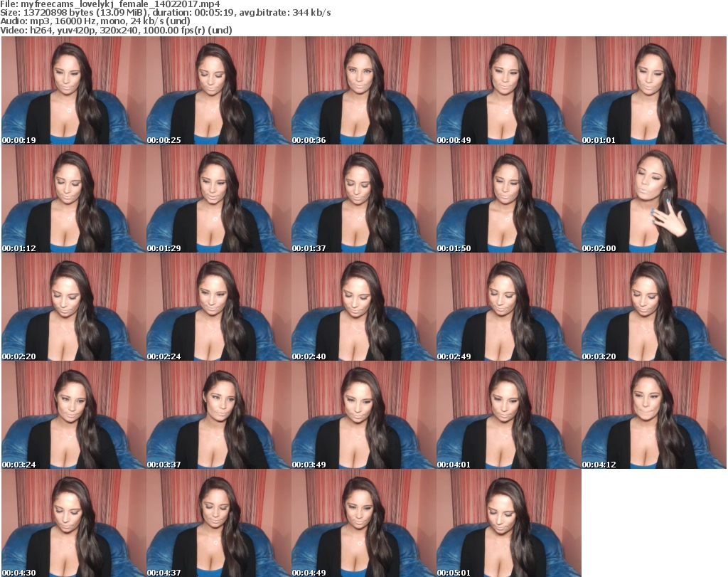Click the duration value 00:05:19
The width and height of the screenshot is (728, 577).
215,13
